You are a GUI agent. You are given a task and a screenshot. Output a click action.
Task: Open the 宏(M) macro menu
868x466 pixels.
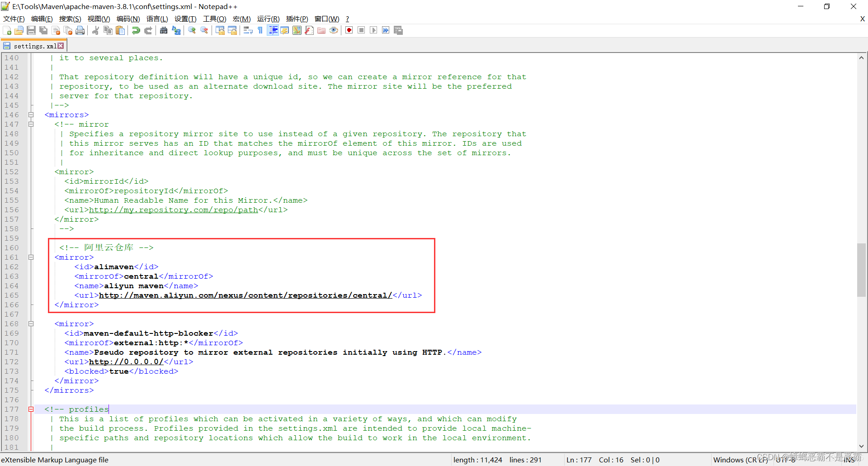[x=241, y=19]
